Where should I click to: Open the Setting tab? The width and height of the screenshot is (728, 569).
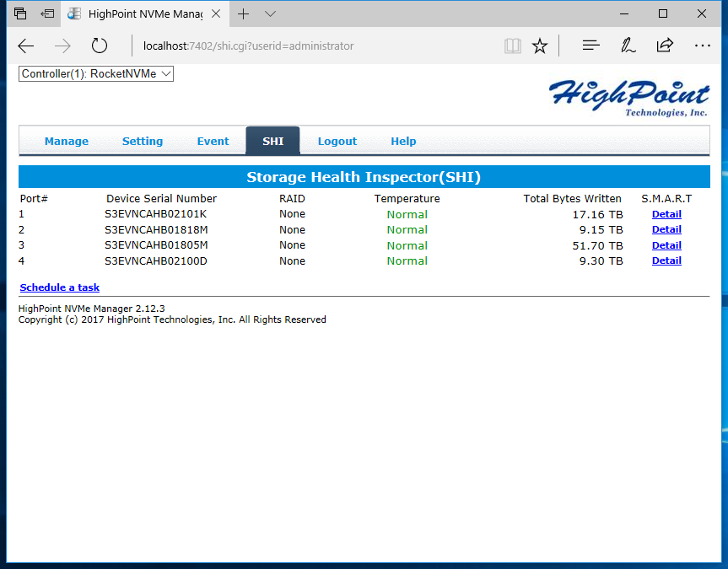pos(143,141)
